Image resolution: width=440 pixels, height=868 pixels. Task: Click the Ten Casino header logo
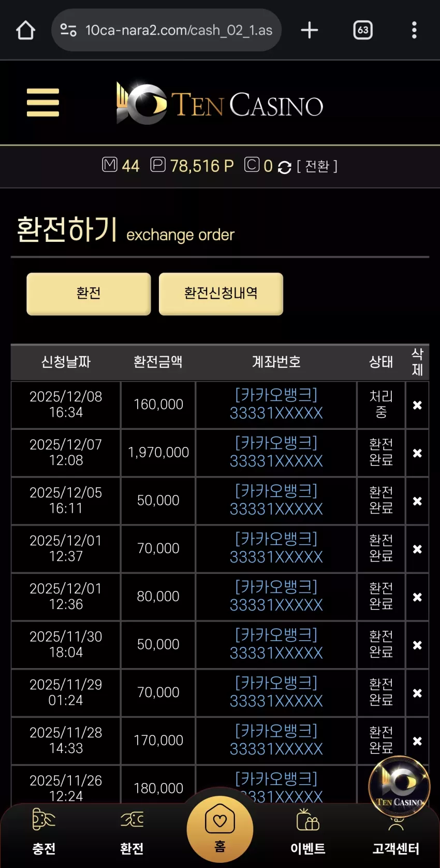click(x=220, y=104)
